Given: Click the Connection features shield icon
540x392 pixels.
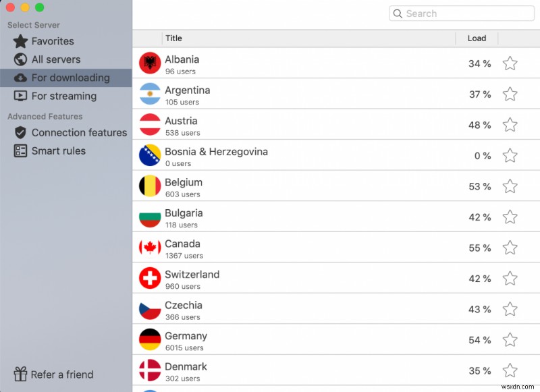Looking at the screenshot, I should 20,133.
